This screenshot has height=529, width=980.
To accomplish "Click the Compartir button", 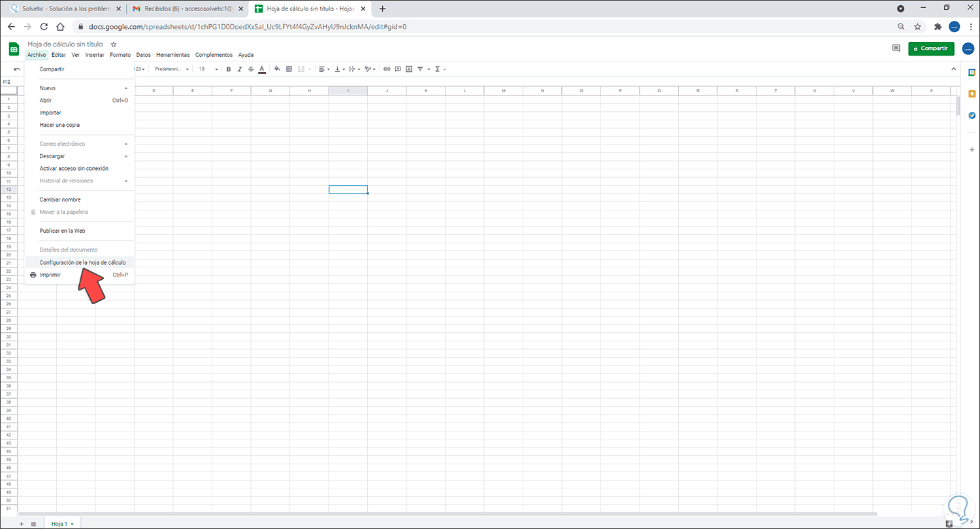I will [931, 48].
